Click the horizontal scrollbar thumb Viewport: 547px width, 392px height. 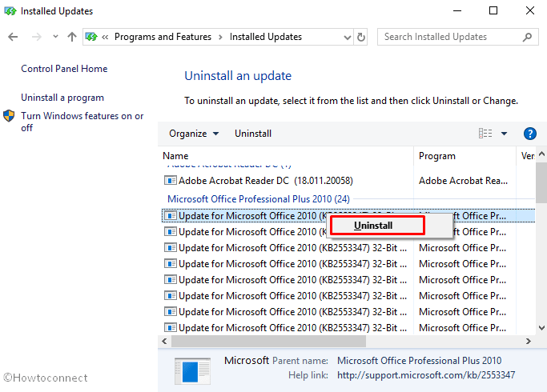click(268, 341)
